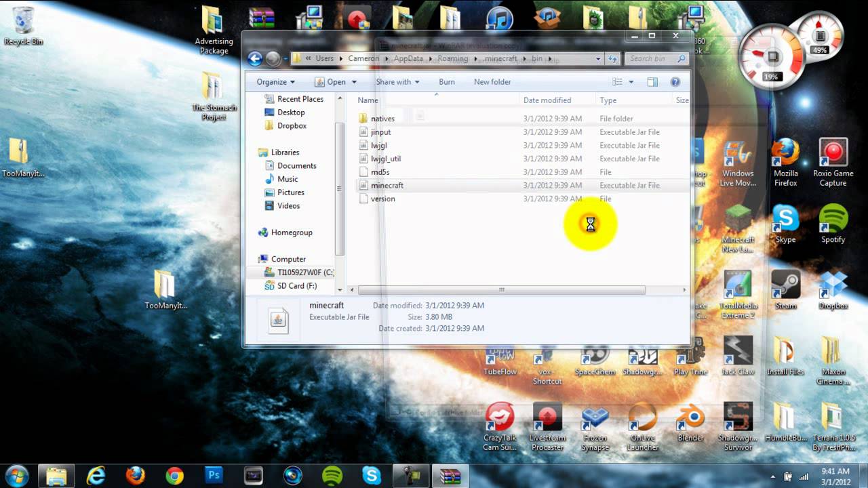Viewport: 868px width, 488px height.
Task: Switch to WinRAR in the taskbar
Action: point(451,476)
